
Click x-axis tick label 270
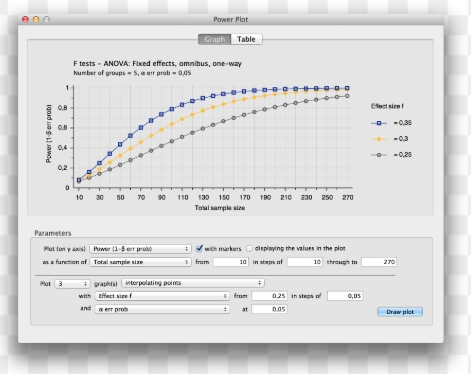click(348, 197)
